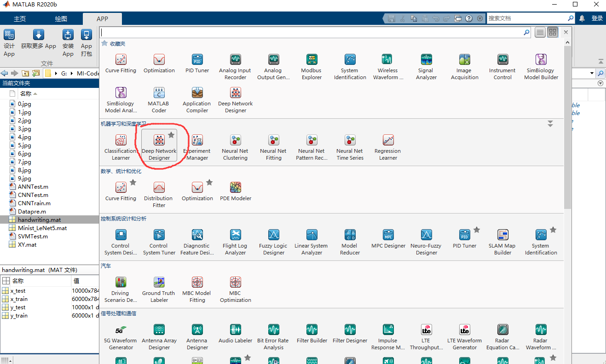Viewport: 606px width, 364px height.
Task: Unfavorite Deep Network Designer via its star
Action: click(171, 135)
